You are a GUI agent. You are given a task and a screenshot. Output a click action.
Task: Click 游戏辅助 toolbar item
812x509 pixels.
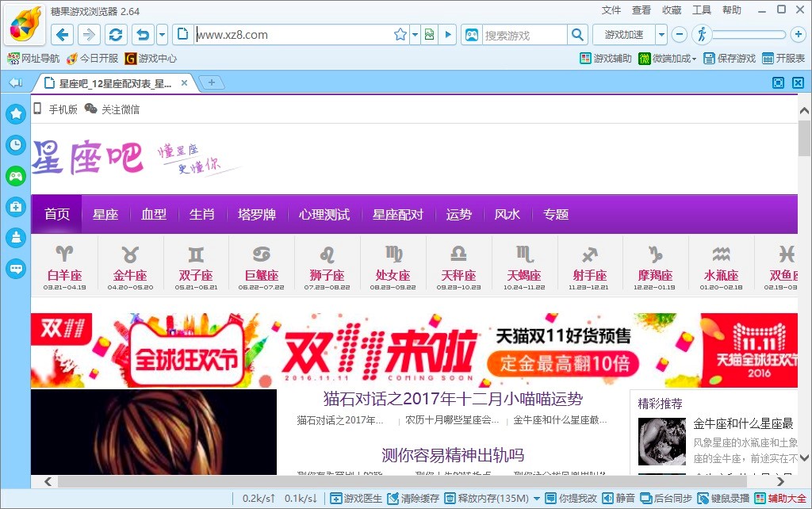click(x=606, y=59)
